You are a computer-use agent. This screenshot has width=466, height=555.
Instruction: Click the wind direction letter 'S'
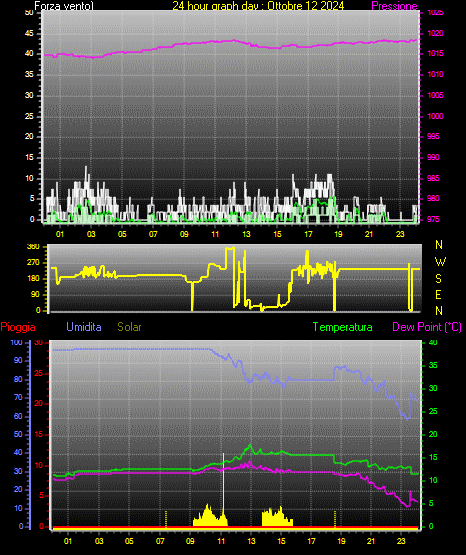pyautogui.click(x=438, y=279)
